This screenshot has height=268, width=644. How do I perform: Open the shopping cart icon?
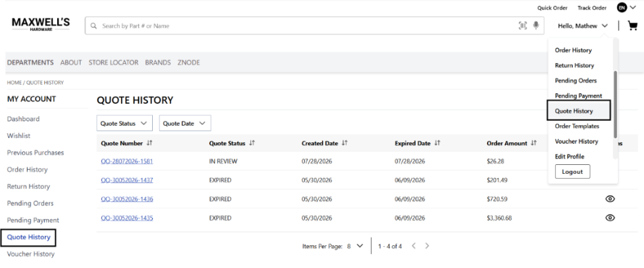point(632,26)
